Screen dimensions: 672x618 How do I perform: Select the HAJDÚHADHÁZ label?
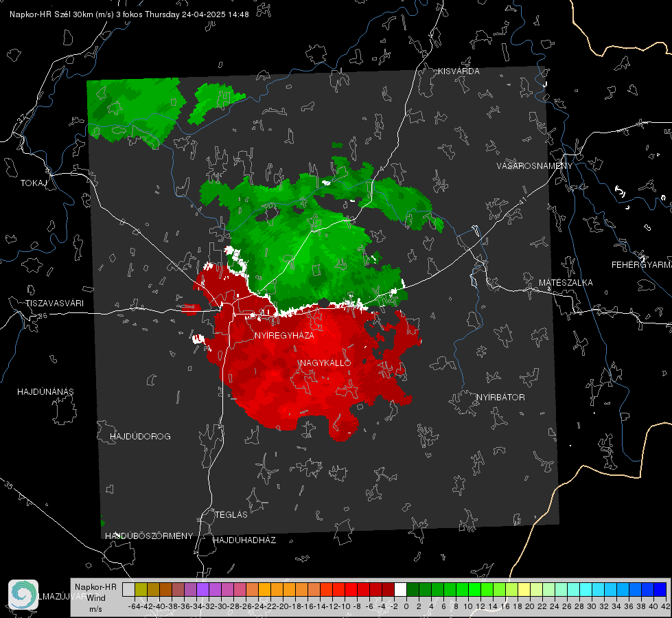[244, 540]
